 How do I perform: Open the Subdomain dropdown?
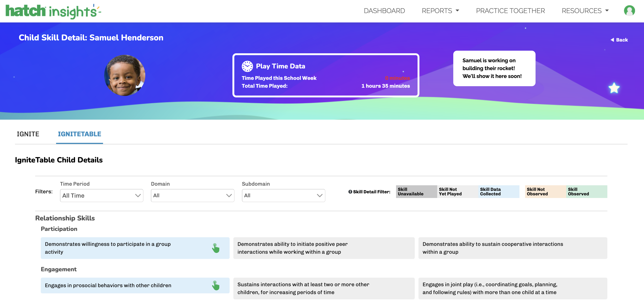pyautogui.click(x=283, y=196)
